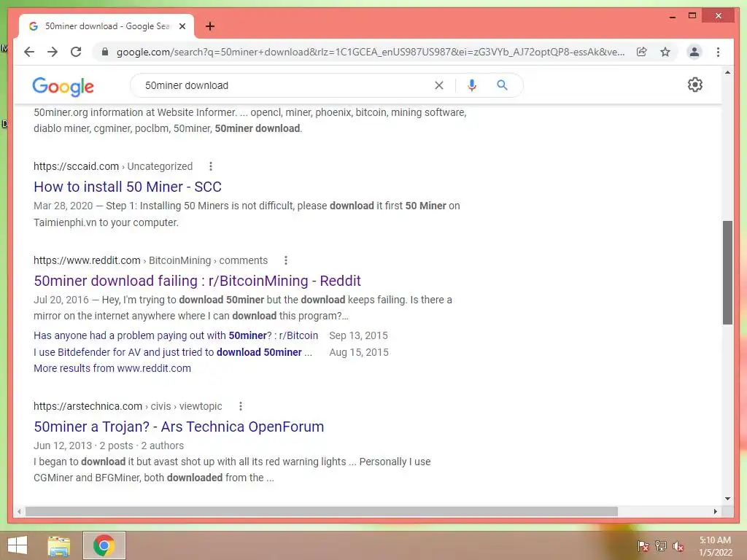Close the 50miner download tab

coord(182,26)
